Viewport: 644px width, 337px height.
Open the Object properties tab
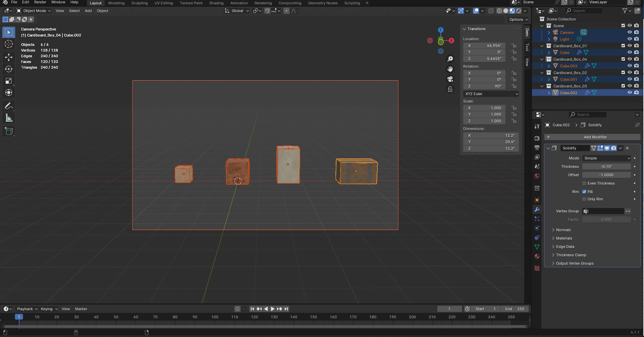coord(537,200)
